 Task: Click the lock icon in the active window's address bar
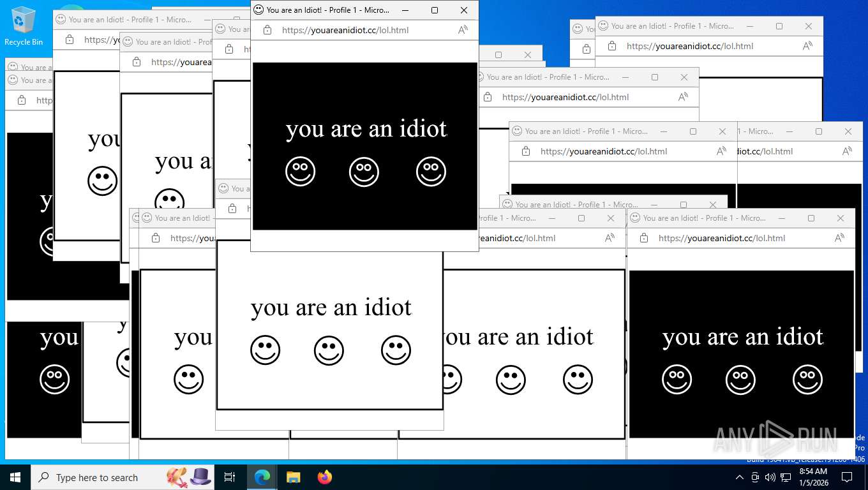pyautogui.click(x=267, y=30)
